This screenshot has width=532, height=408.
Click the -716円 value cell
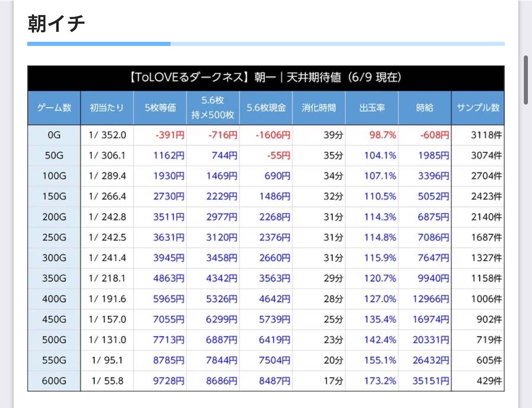[212, 135]
